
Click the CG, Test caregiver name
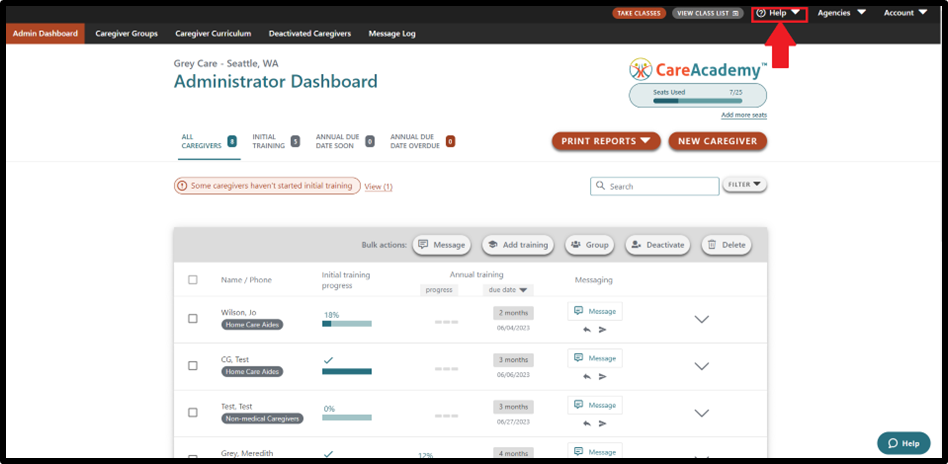click(x=235, y=359)
